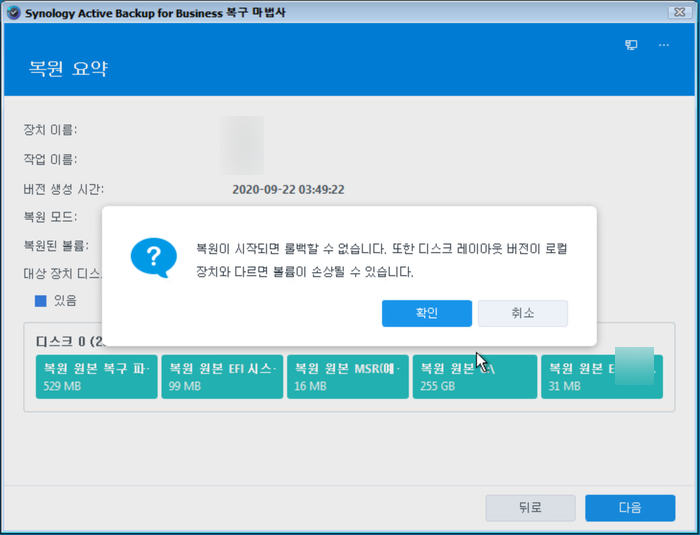Viewport: 700px width, 535px height.
Task: Select the 529 MB recovery partition block
Action: coord(96,376)
